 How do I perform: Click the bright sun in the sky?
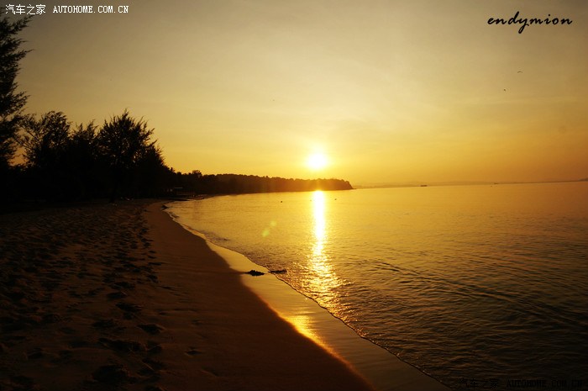317,160
